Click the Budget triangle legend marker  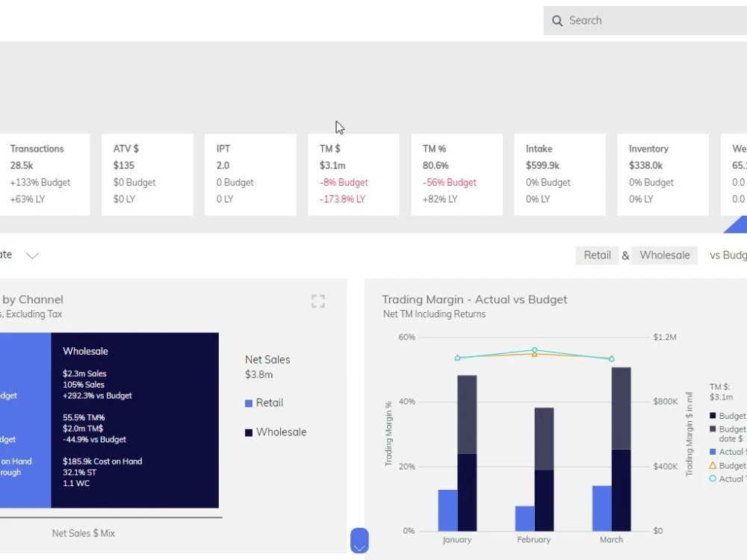tap(713, 465)
